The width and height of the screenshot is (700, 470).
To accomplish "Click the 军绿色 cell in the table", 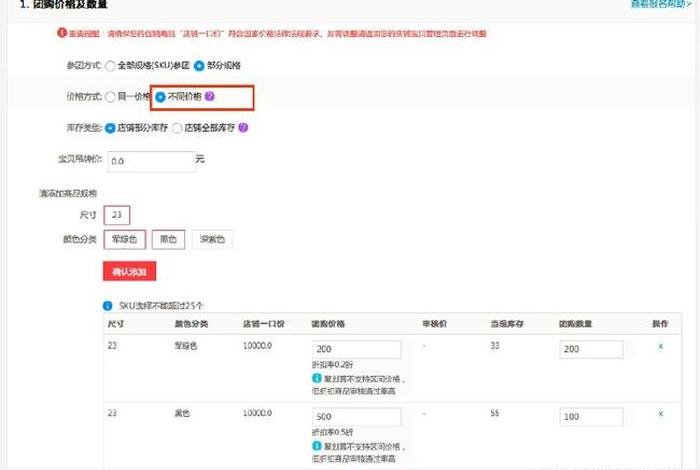I will click(x=185, y=345).
